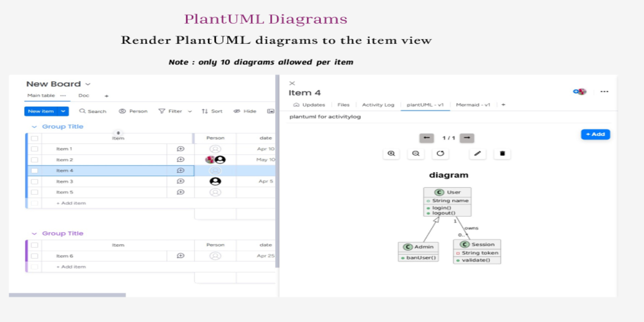Collapse the second Group Title
The image size is (644, 322).
coord(34,234)
